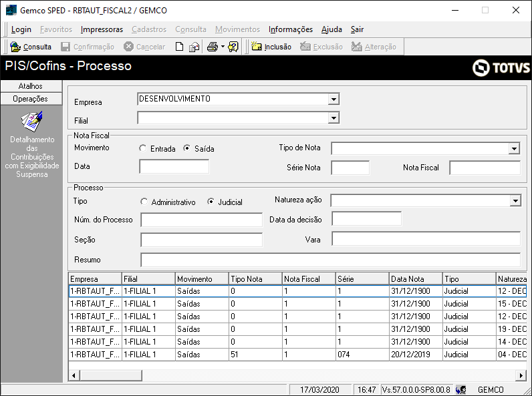Screen dimensions: 532x396
Task: Click the '51' Tipo Nota cell
Action: (255, 355)
